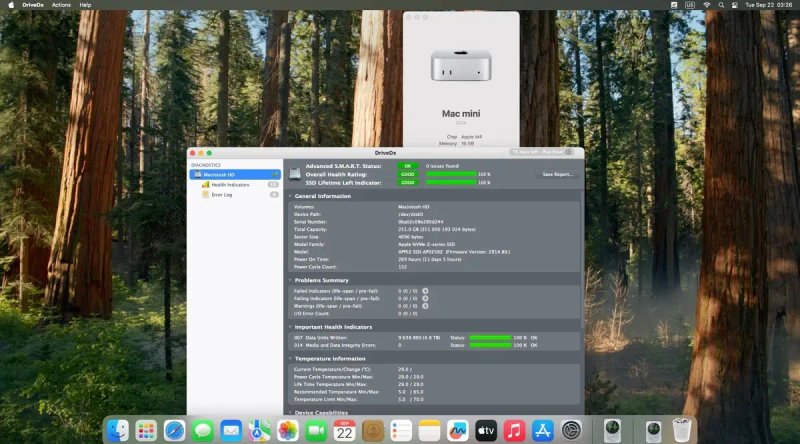Image resolution: width=800 pixels, height=444 pixels.
Task: Select Macintosh HD in the Diagnostics sidebar
Action: point(235,175)
